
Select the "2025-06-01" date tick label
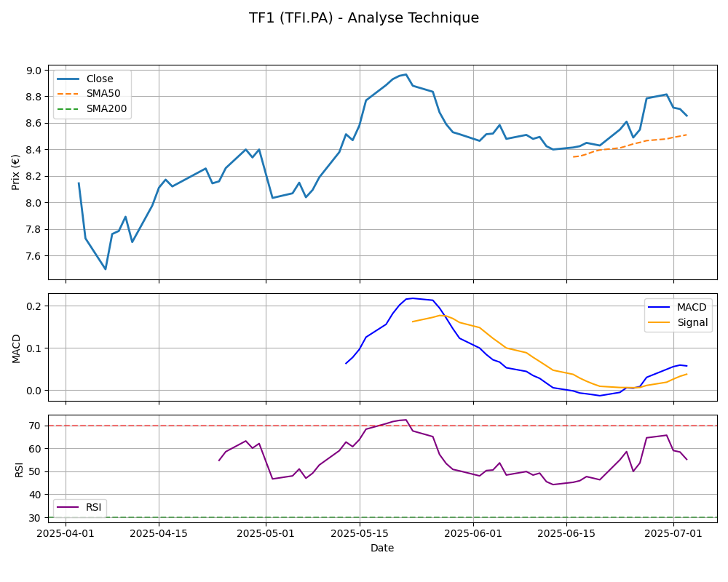point(473,533)
